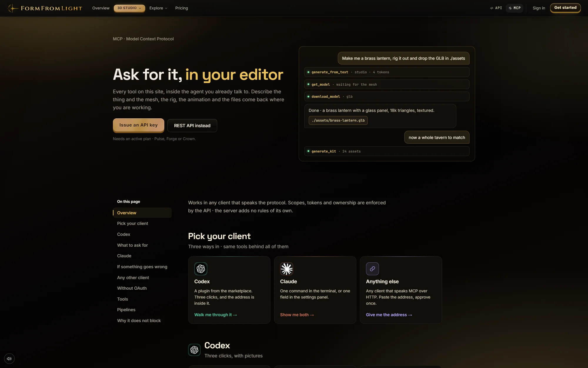Click the ./assets/brass-lantern.glb path chip
Image resolution: width=588 pixels, height=368 pixels.
tap(338, 120)
